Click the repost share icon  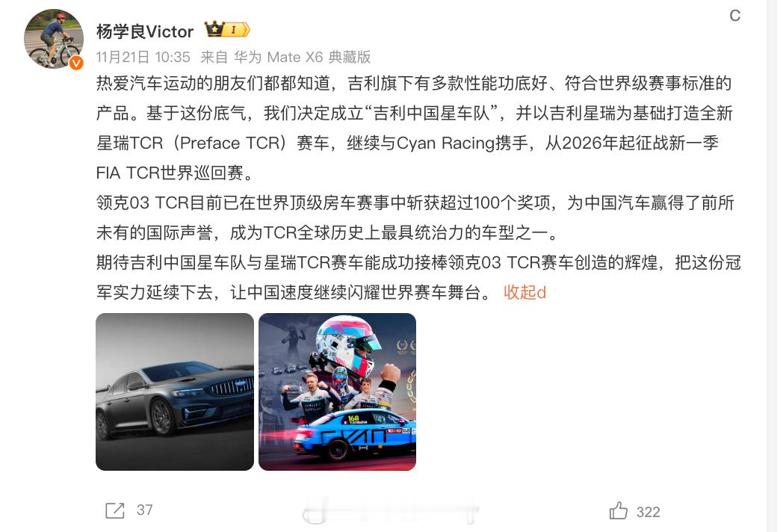pos(115,510)
